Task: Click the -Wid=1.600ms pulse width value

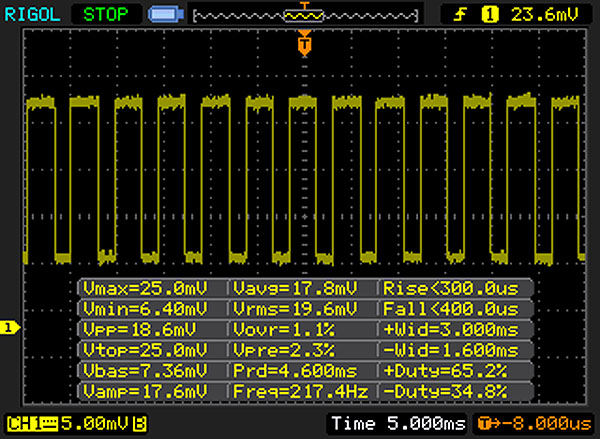Action: click(451, 350)
